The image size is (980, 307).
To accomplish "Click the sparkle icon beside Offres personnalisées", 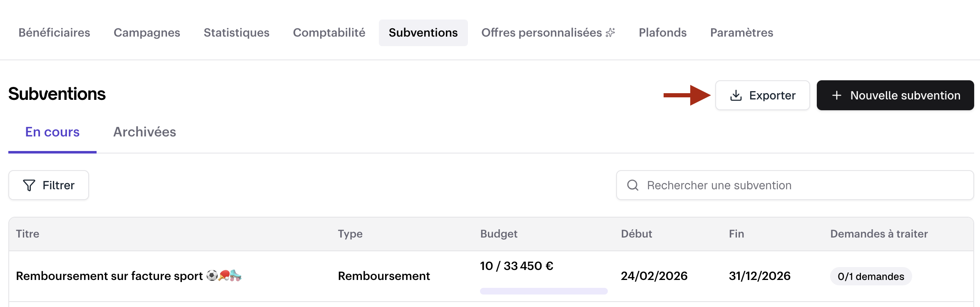I will (610, 32).
